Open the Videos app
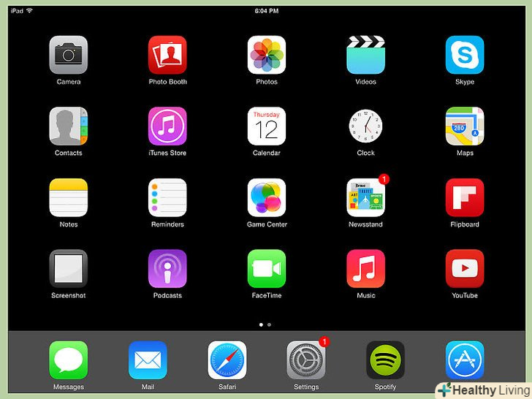 point(365,55)
